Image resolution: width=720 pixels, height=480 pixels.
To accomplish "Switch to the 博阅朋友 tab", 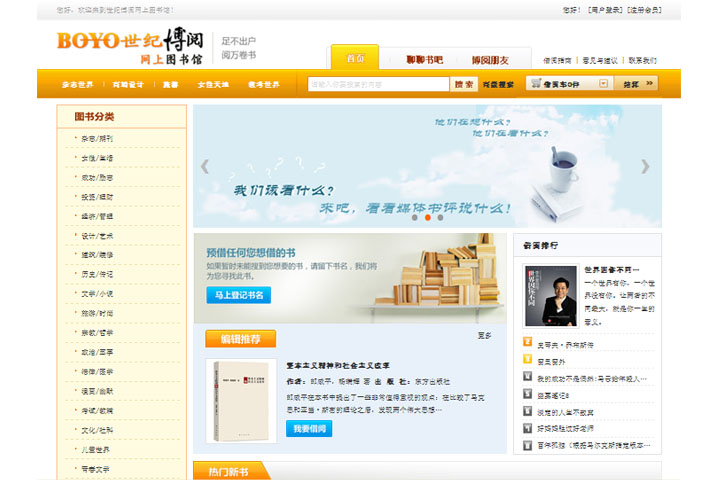I will (490, 59).
